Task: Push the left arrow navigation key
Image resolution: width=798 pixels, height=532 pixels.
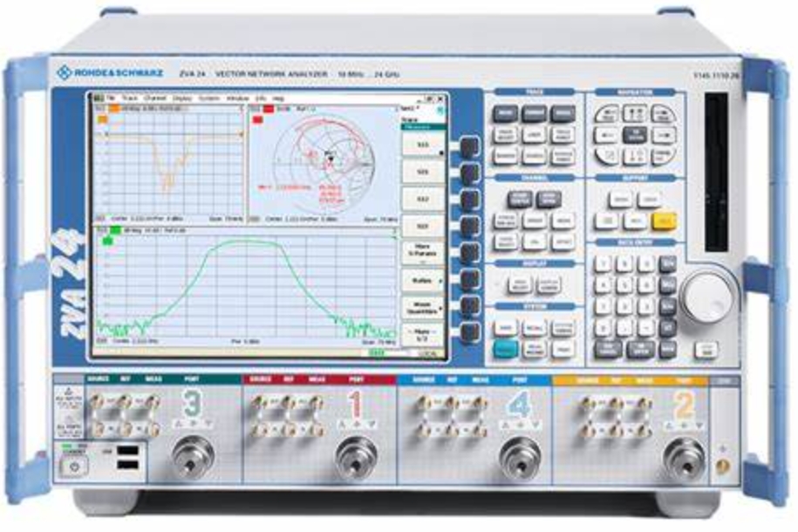Action: [x=606, y=135]
